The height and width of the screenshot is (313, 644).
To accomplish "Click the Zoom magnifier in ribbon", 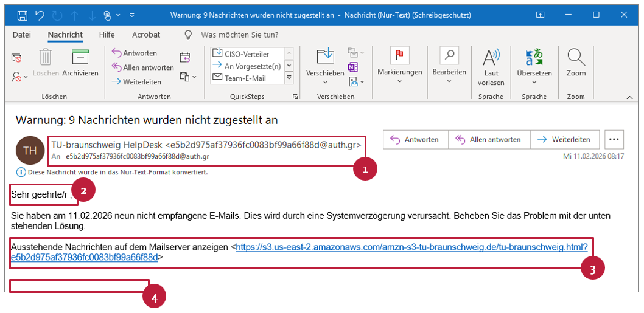I will [575, 64].
